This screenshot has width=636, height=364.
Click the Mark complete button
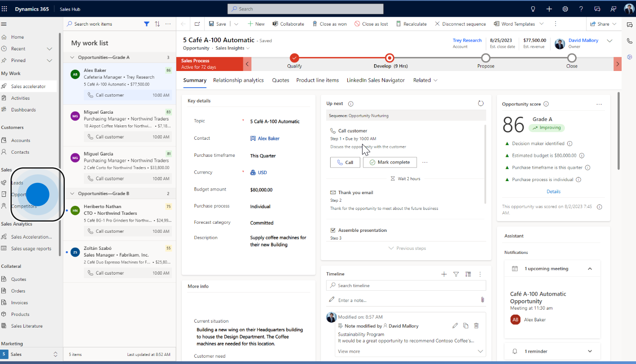point(390,162)
